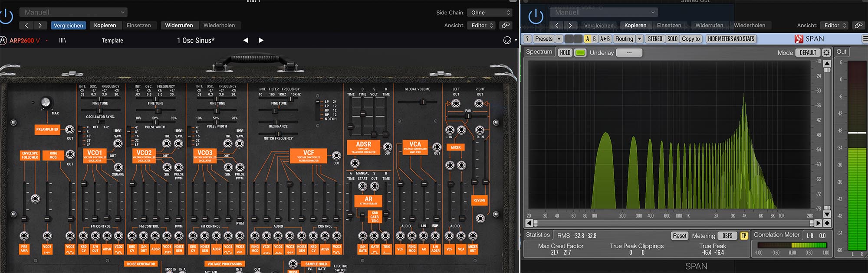This screenshot has width=868, height=273.
Task: Open the SPAN Underlay selector
Action: [x=629, y=53]
